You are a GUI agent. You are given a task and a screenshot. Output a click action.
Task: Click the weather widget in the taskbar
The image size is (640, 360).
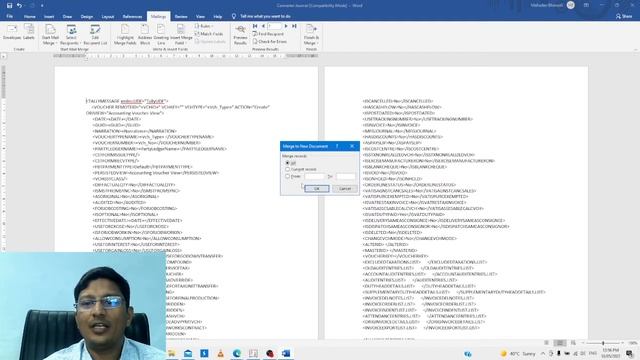tap(518, 353)
